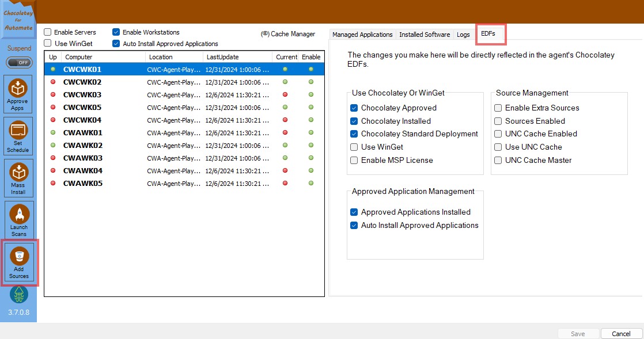Check Use WinGet in the EDFs panel
Image resolution: width=644 pixels, height=339 pixels.
(354, 147)
